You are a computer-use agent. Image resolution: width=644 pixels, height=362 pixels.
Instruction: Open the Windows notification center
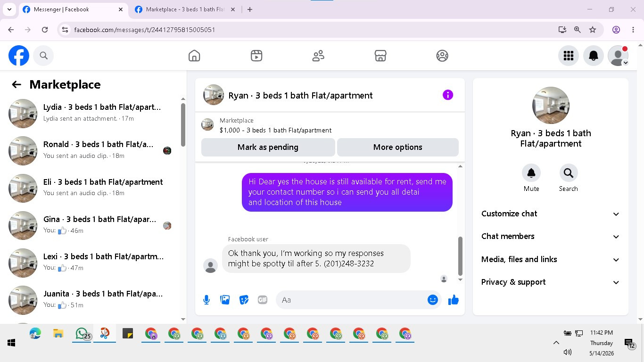tap(629, 343)
